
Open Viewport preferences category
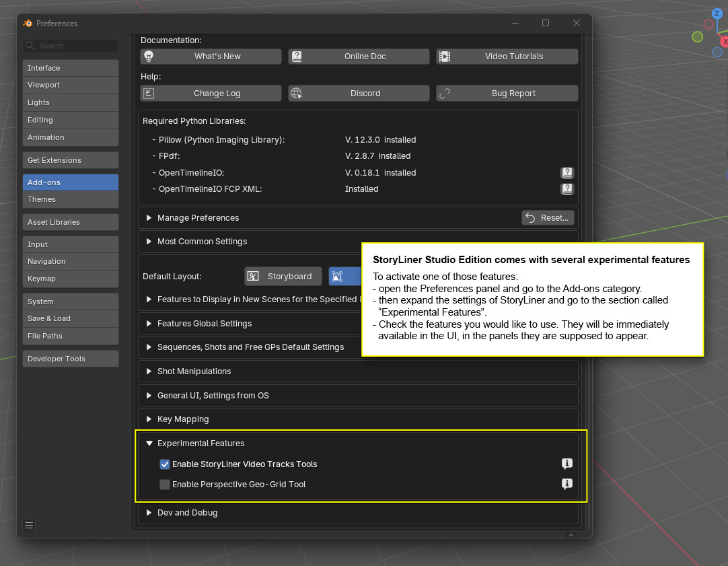71,85
